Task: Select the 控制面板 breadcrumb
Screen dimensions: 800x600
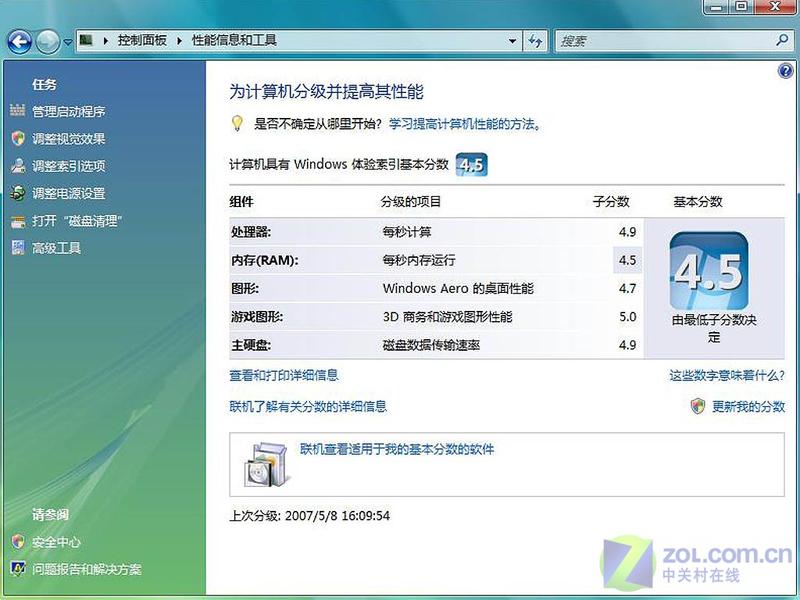Action: point(142,40)
